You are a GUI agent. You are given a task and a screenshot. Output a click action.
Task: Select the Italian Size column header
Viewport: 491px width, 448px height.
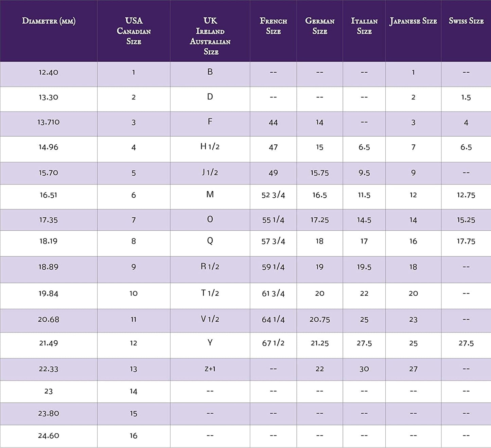[364, 26]
